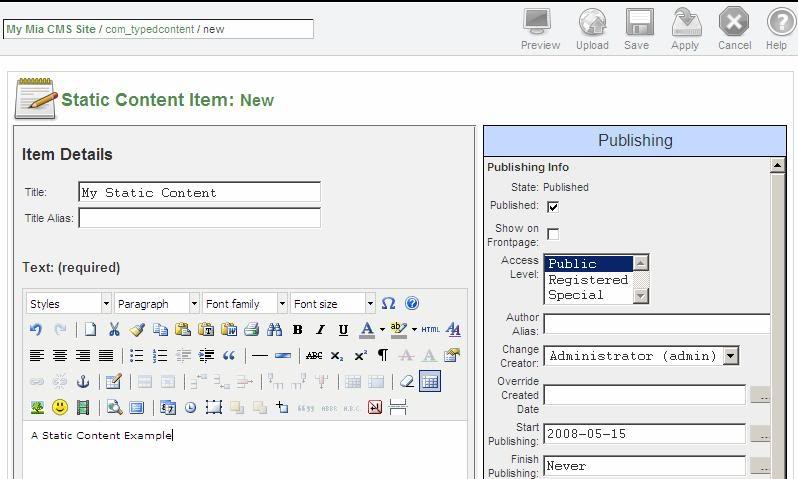Click the blockquote icon
The image size is (798, 479).
coord(229,355)
